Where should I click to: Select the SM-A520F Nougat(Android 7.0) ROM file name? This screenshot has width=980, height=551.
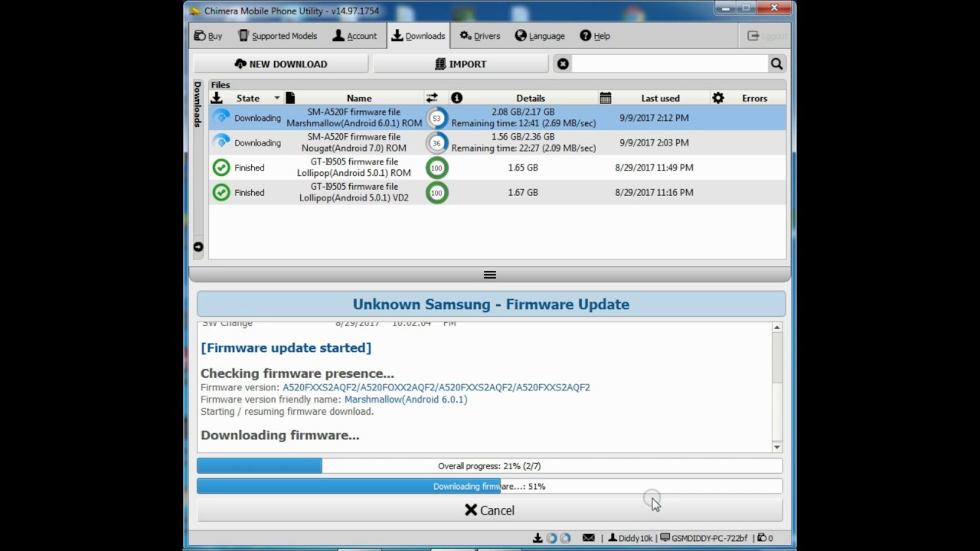pos(354,142)
